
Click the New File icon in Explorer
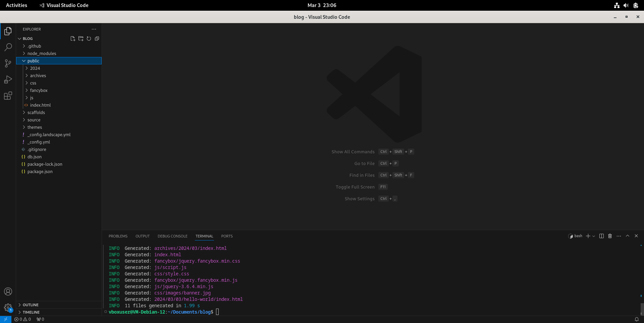tap(73, 39)
